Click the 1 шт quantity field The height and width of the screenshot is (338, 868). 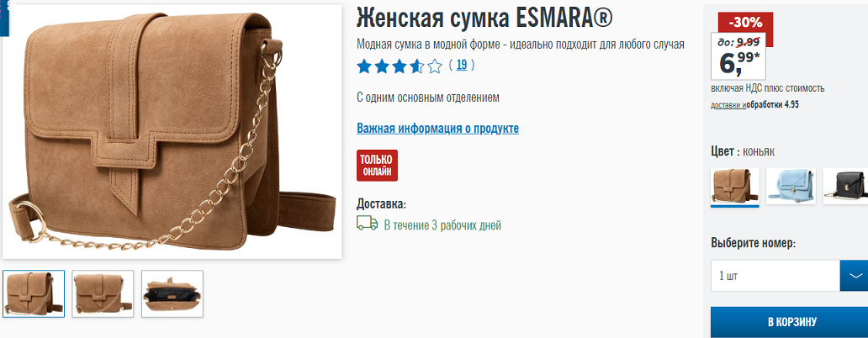pyautogui.click(x=775, y=276)
